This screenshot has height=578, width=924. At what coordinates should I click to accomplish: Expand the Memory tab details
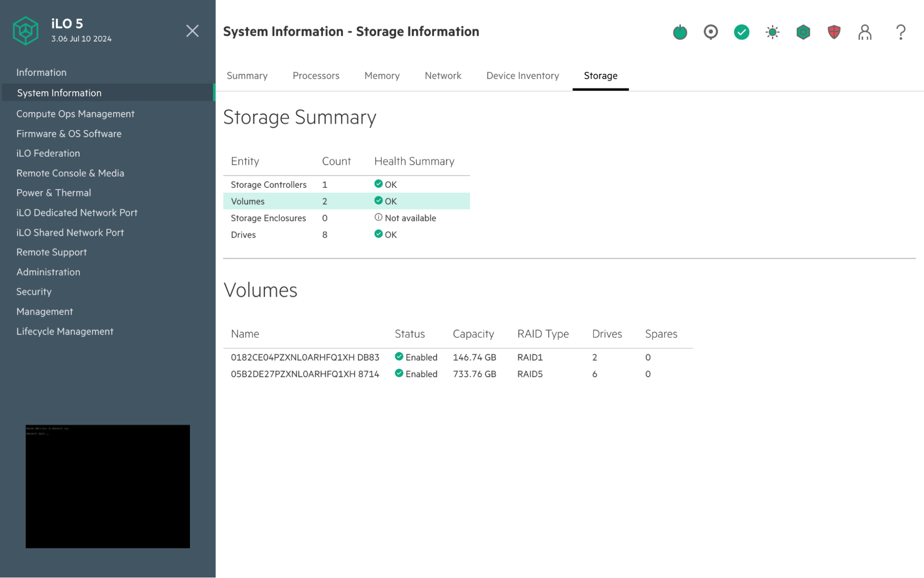(382, 75)
